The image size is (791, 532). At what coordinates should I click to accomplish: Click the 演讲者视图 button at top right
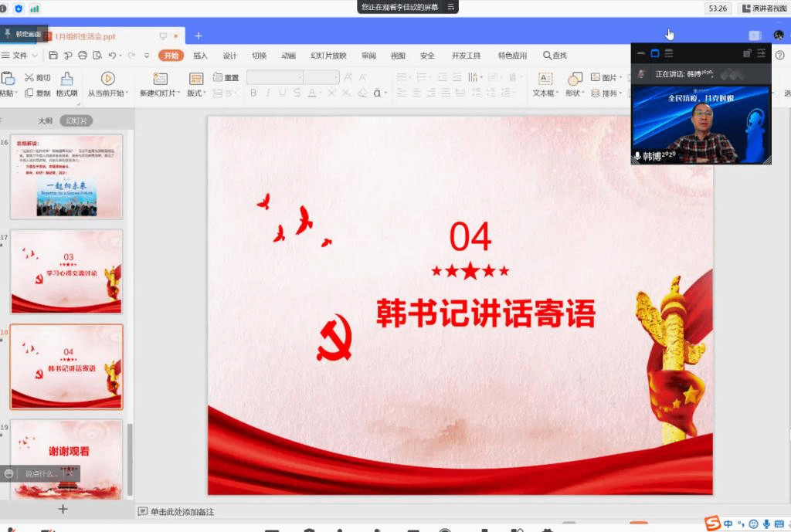click(764, 8)
